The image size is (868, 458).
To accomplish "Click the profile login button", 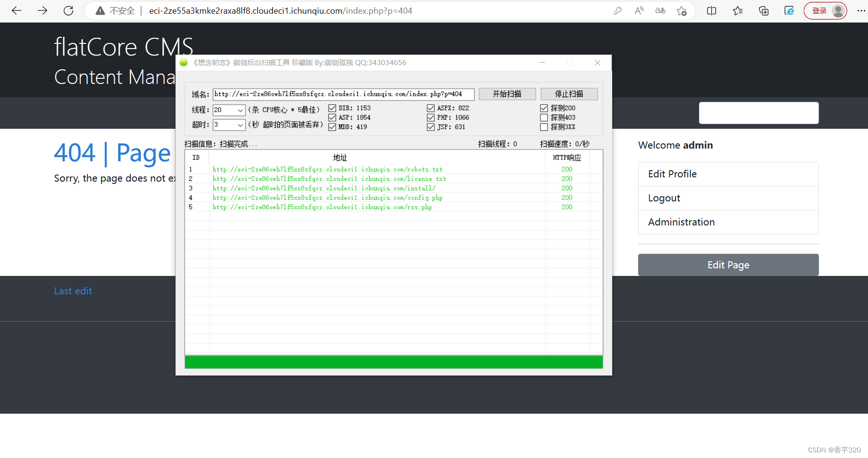I will coord(826,11).
